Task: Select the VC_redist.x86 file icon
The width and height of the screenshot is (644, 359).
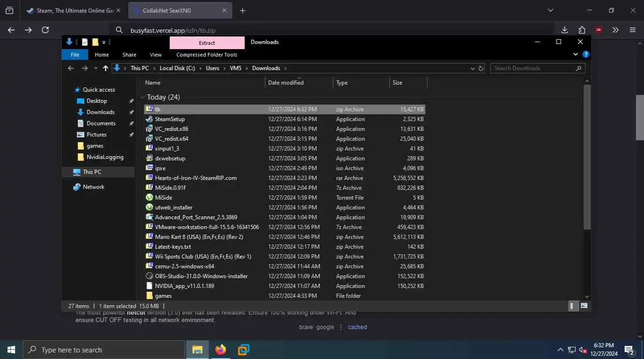Action: [149, 129]
